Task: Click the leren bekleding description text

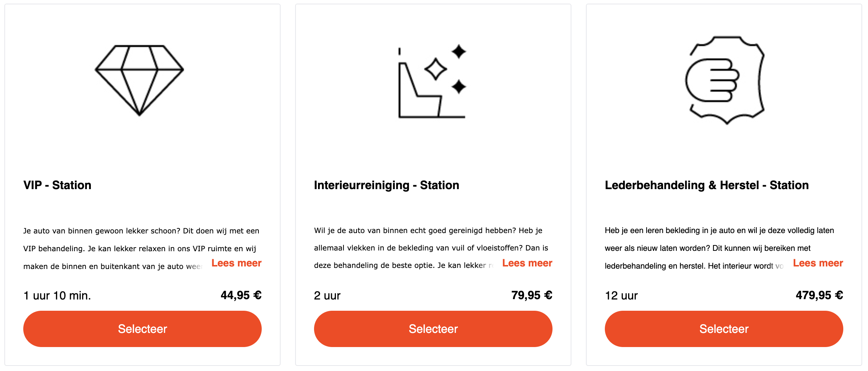Action: point(719,248)
